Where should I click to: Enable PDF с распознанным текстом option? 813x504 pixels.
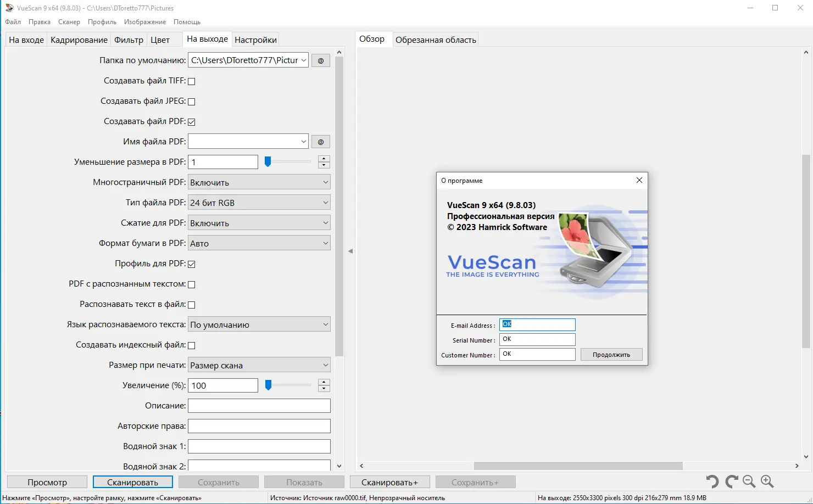click(x=191, y=284)
